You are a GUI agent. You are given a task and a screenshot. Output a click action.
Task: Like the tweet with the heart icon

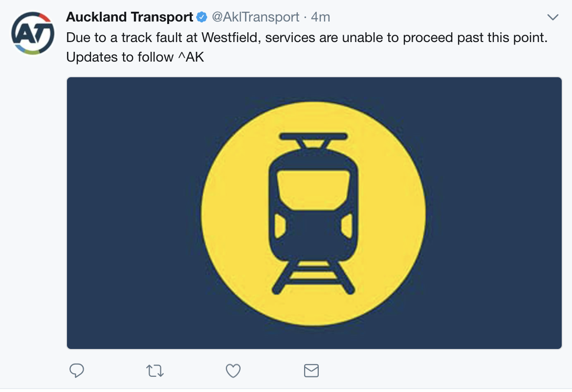coord(233,371)
